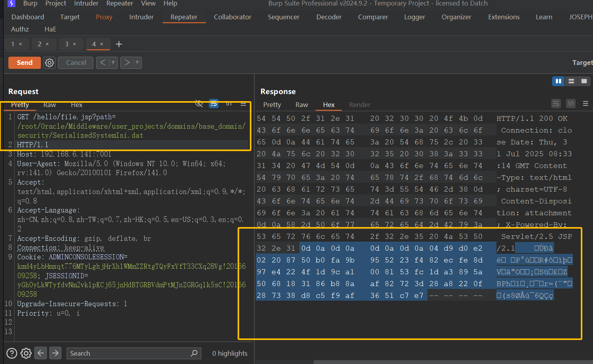Click the magnifier icon in Search box
593x364 pixels.
tap(194, 353)
